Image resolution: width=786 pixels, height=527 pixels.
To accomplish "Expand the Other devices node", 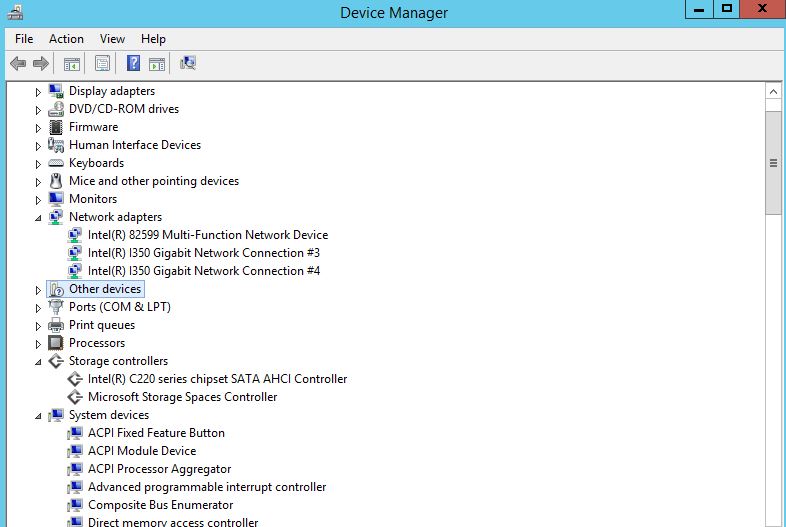I will (38, 290).
